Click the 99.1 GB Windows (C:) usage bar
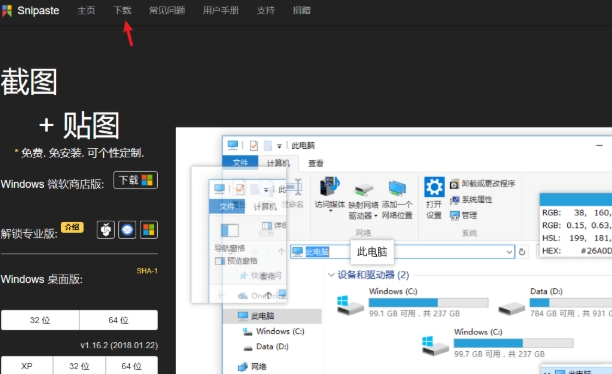Viewport: 612px width, 374px height. tap(429, 303)
